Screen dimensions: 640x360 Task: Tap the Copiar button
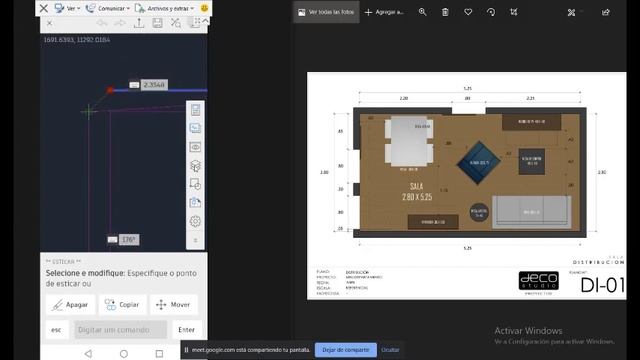[x=122, y=304]
